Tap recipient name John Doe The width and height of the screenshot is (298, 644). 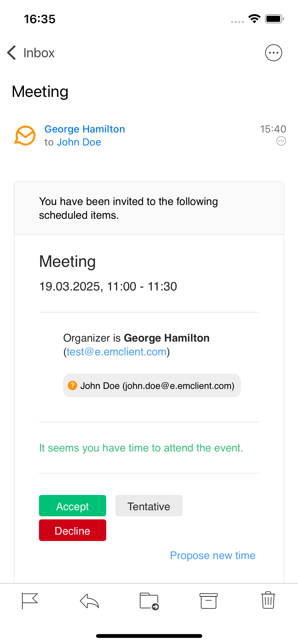tap(79, 142)
